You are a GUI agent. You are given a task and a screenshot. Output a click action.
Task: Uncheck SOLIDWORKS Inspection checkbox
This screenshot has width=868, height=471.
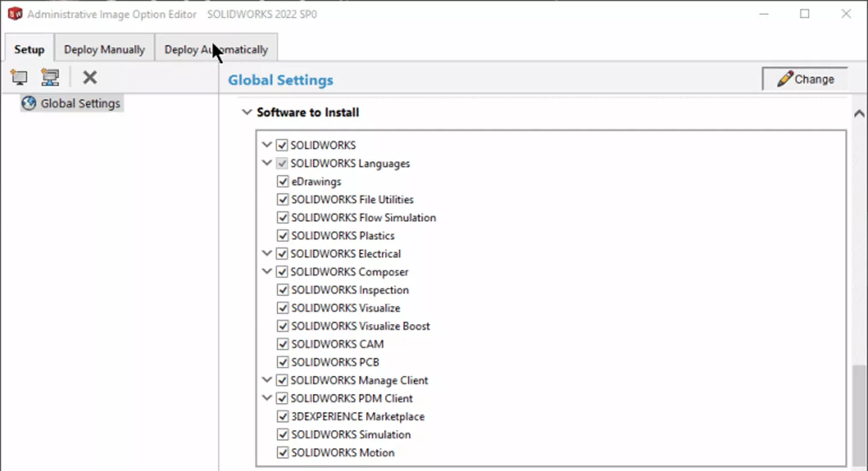coord(282,290)
